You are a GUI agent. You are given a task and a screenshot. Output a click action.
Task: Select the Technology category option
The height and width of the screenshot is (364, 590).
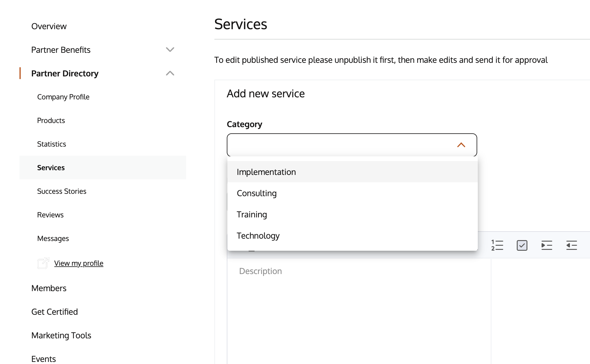click(x=258, y=236)
